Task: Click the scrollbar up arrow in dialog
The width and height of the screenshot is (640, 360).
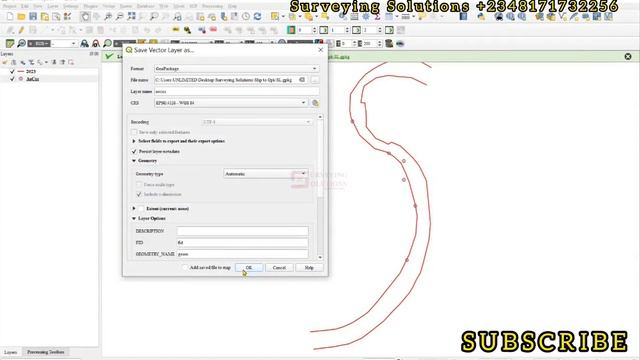Action: (x=320, y=117)
